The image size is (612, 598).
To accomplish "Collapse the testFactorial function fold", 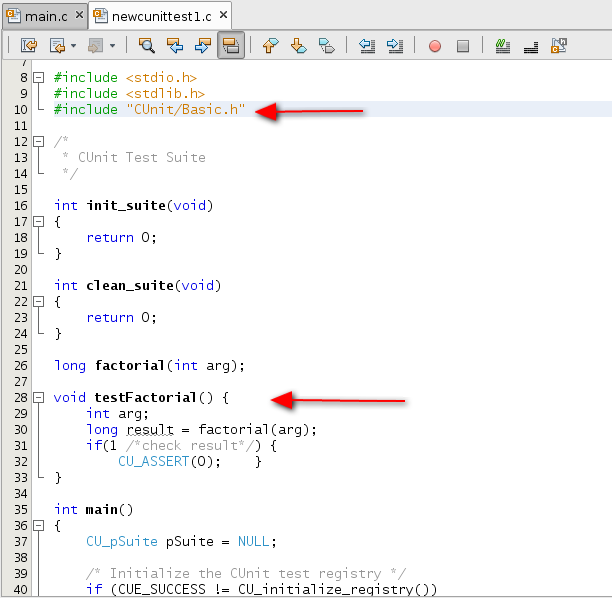I will 39,398.
